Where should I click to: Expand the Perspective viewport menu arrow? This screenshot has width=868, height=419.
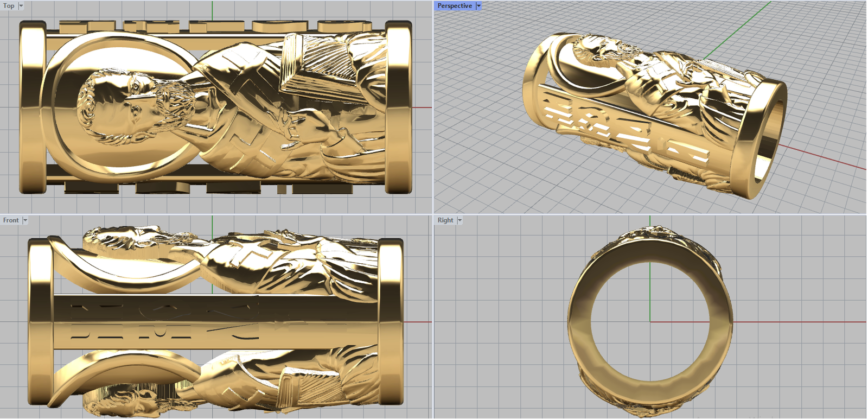click(478, 6)
